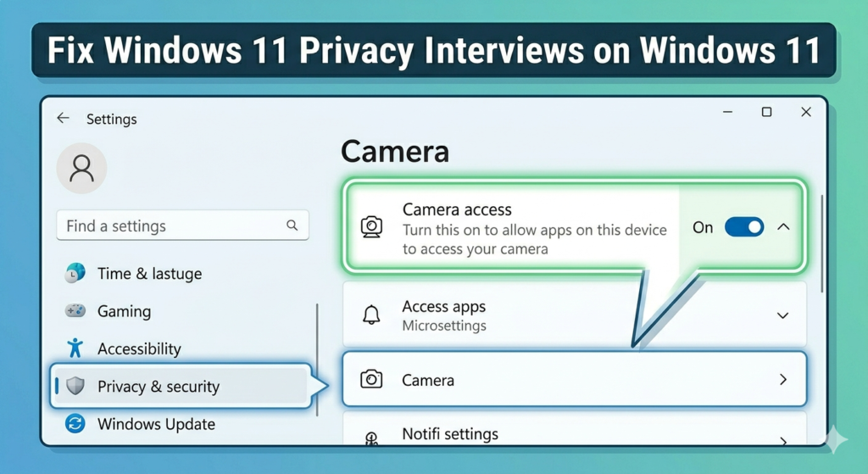The height and width of the screenshot is (474, 868).
Task: Click the Find a settings search box
Action: (x=183, y=226)
